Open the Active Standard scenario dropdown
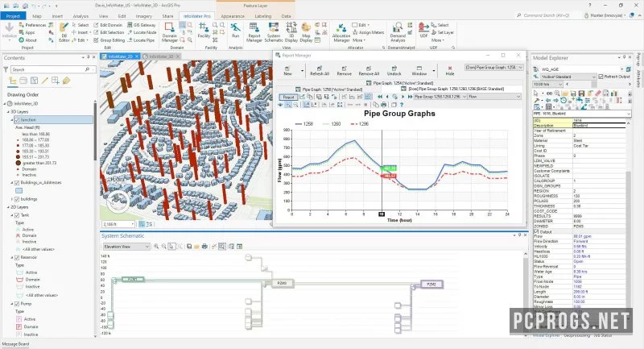Viewport: 644px width, 349px height. coord(568,77)
